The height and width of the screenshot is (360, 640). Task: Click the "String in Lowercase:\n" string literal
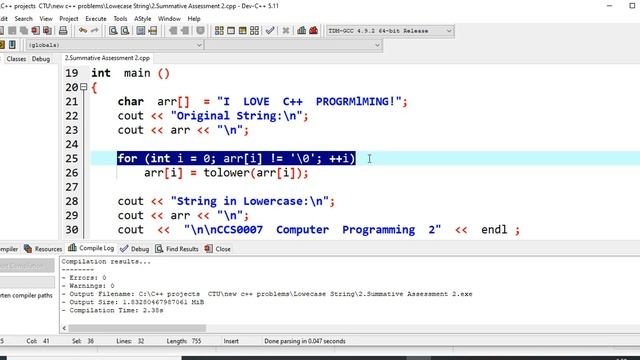249,201
